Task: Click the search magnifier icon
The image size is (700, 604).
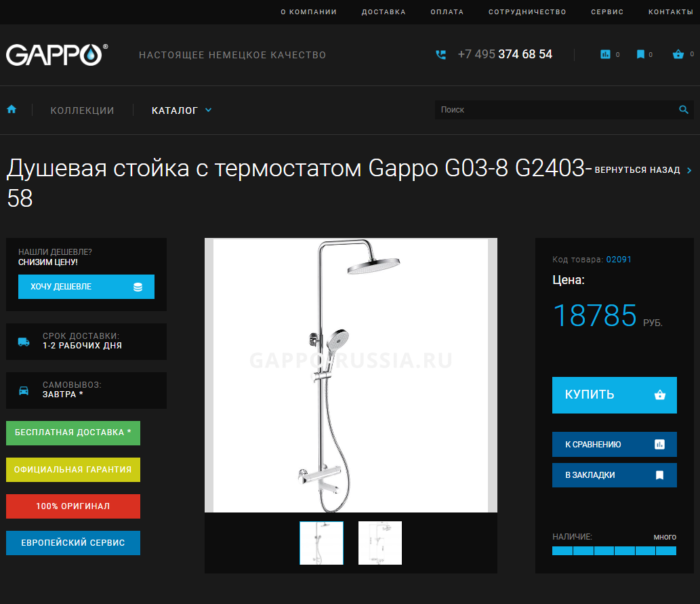Action: coord(684,110)
